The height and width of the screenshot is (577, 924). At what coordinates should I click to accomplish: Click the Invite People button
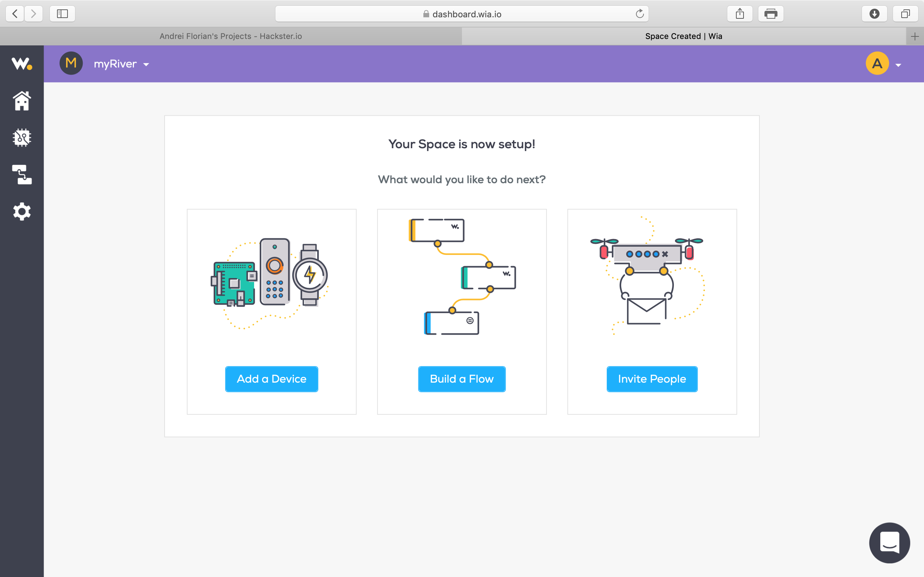pyautogui.click(x=652, y=379)
